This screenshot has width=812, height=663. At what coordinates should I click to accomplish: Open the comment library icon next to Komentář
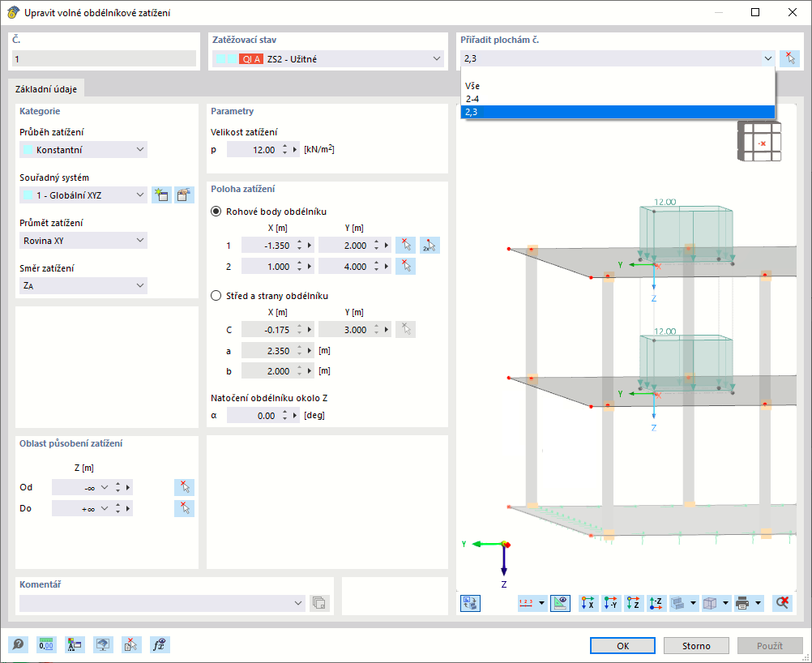[319, 603]
